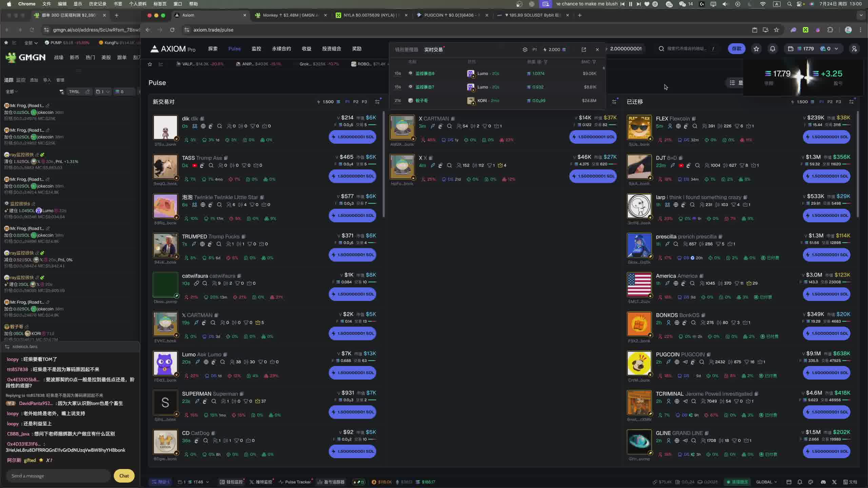
Task: Expand the GLOBAL region dropdown
Action: click(766, 482)
